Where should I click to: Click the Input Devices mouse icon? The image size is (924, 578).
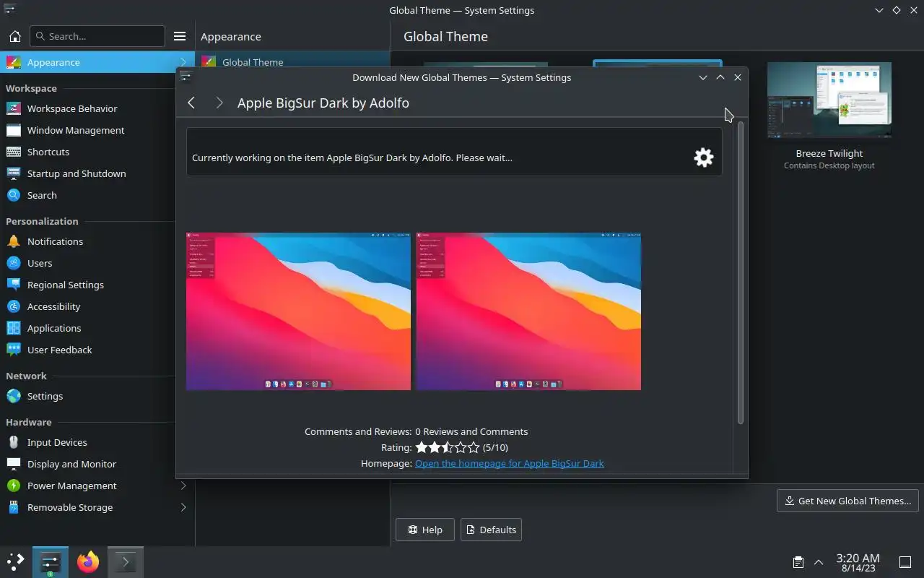14,442
